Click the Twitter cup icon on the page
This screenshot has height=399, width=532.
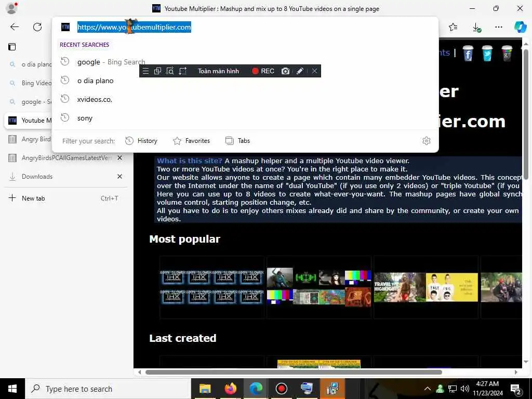click(x=487, y=53)
